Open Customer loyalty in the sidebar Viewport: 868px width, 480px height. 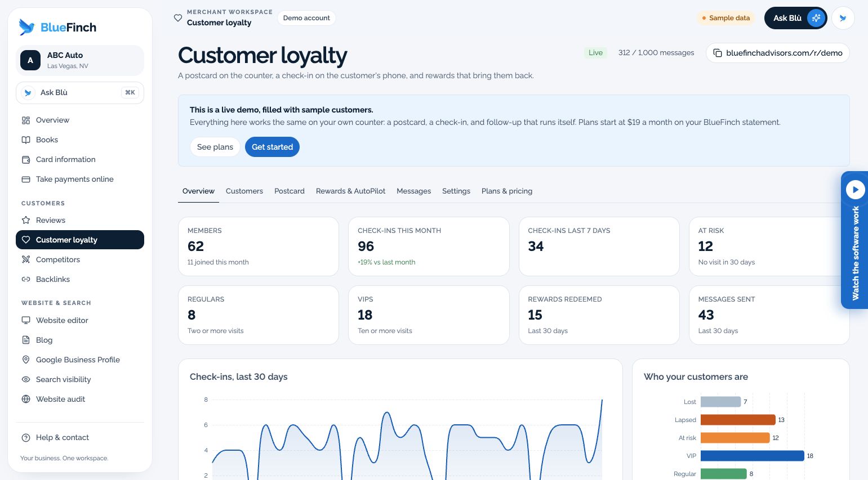(80, 240)
